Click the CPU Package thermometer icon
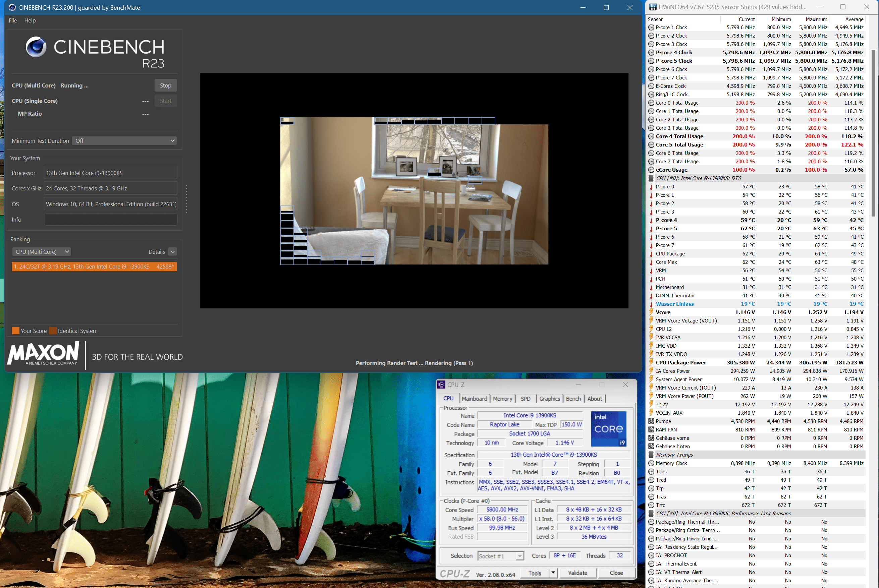The width and height of the screenshot is (879, 588). coord(651,254)
